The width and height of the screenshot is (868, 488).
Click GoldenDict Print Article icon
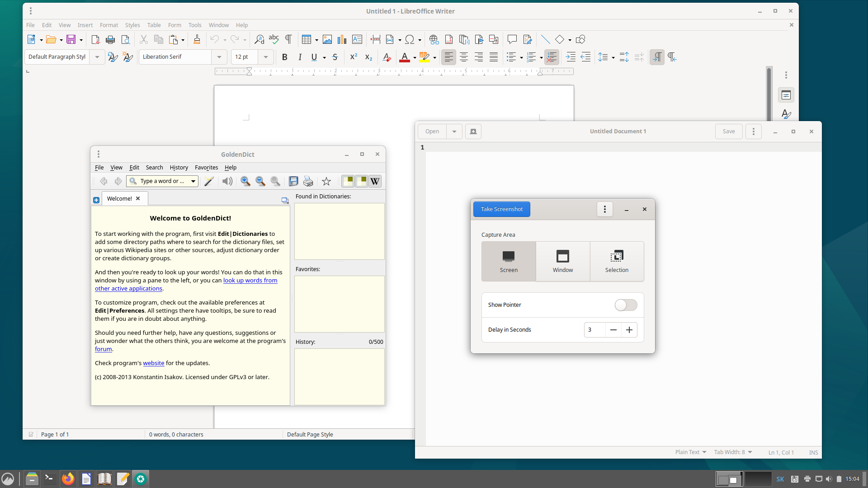click(x=308, y=181)
